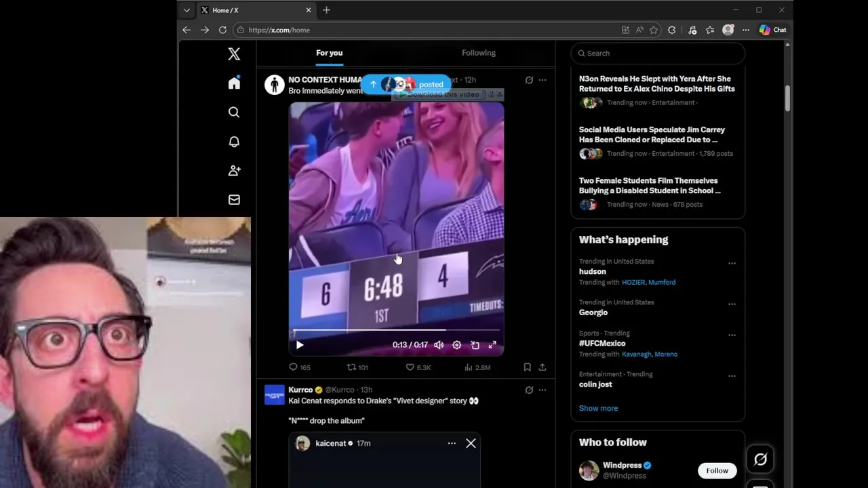Enter fullscreen on the video
This screenshot has width=868, height=488.
(492, 345)
